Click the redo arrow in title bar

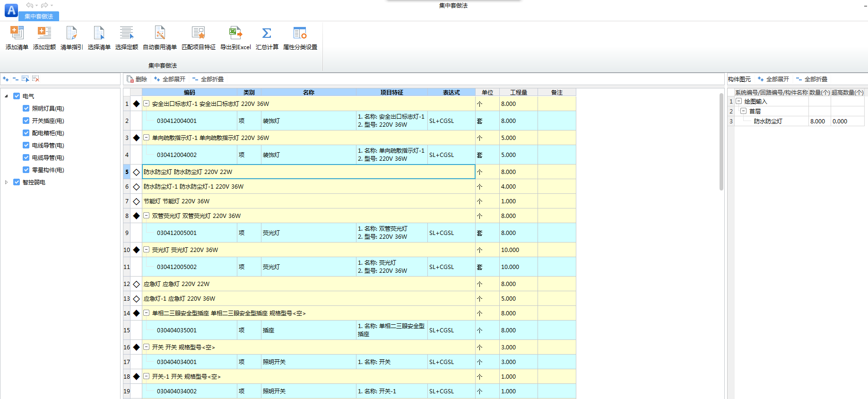[x=44, y=5]
